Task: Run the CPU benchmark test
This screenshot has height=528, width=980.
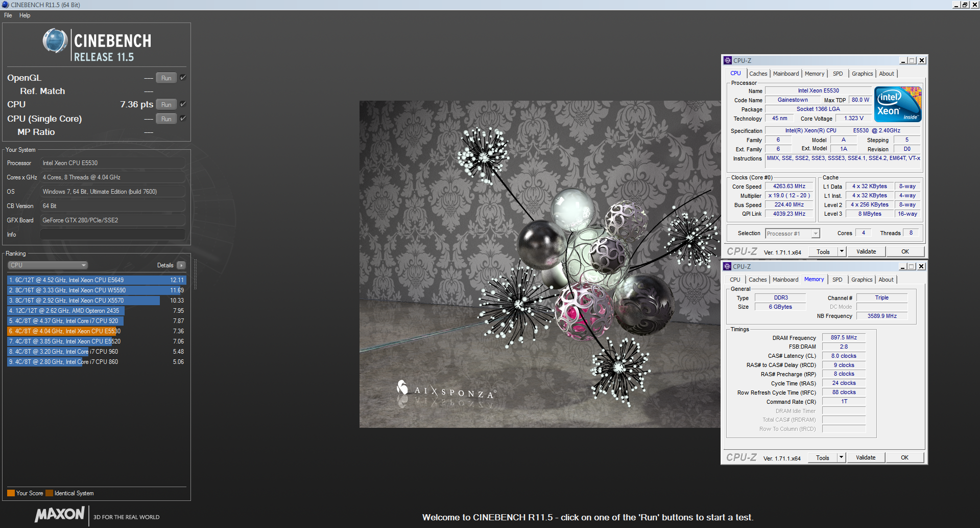Action: (166, 104)
